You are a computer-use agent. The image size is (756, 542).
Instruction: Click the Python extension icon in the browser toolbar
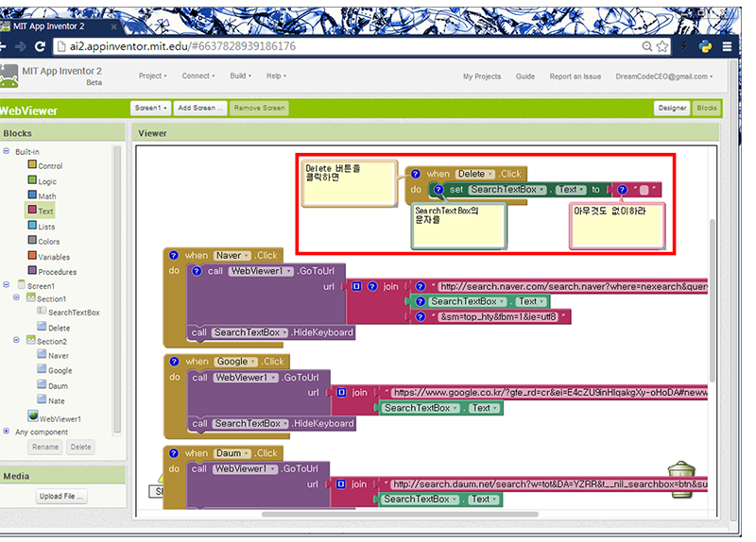705,46
